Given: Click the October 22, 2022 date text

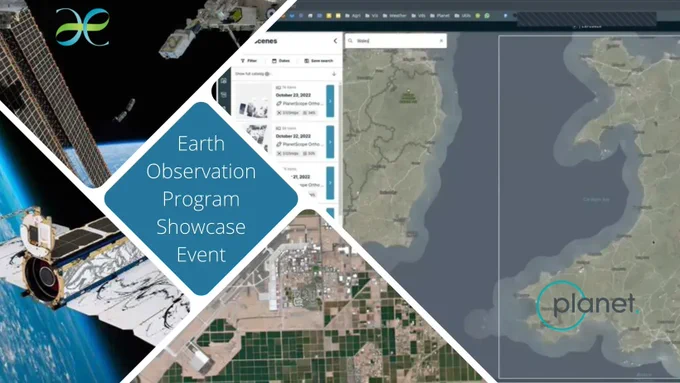Looking at the screenshot, I should (293, 136).
